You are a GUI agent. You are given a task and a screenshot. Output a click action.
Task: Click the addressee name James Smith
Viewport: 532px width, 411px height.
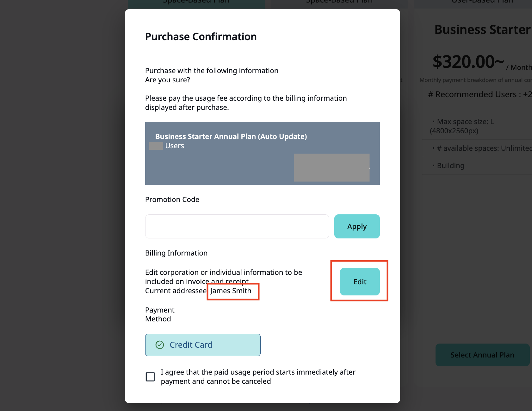pyautogui.click(x=231, y=291)
